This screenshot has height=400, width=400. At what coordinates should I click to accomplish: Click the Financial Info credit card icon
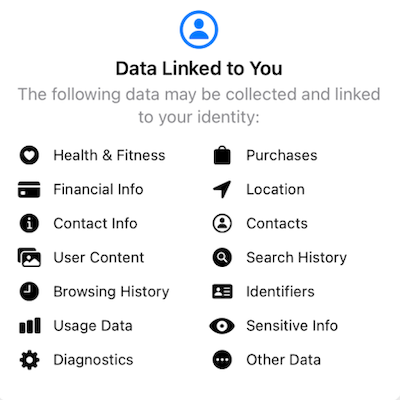point(29,189)
